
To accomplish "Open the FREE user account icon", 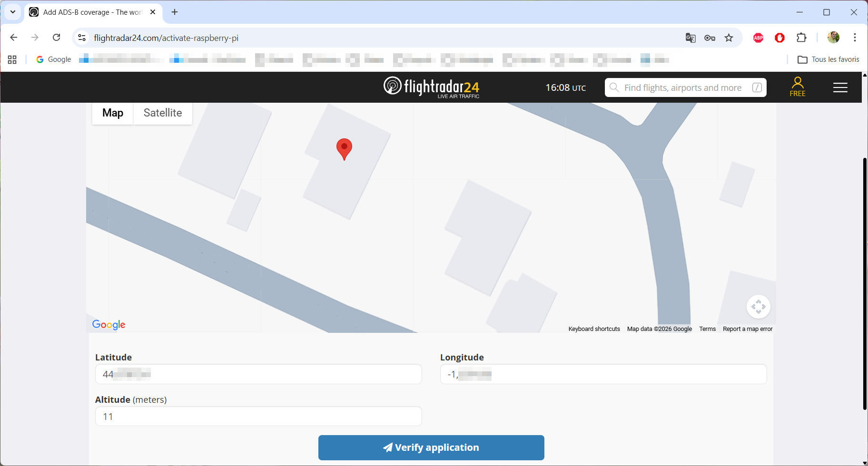I will pos(798,87).
